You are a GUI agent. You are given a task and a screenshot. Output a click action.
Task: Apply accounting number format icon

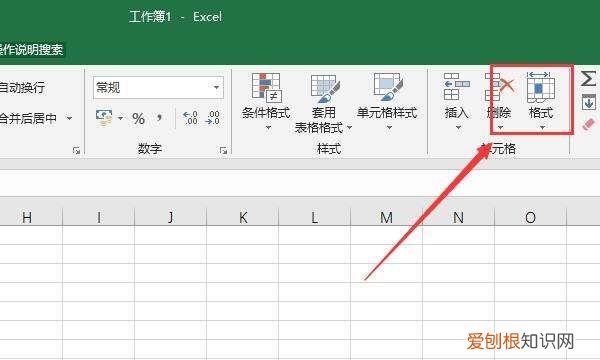coord(104,118)
